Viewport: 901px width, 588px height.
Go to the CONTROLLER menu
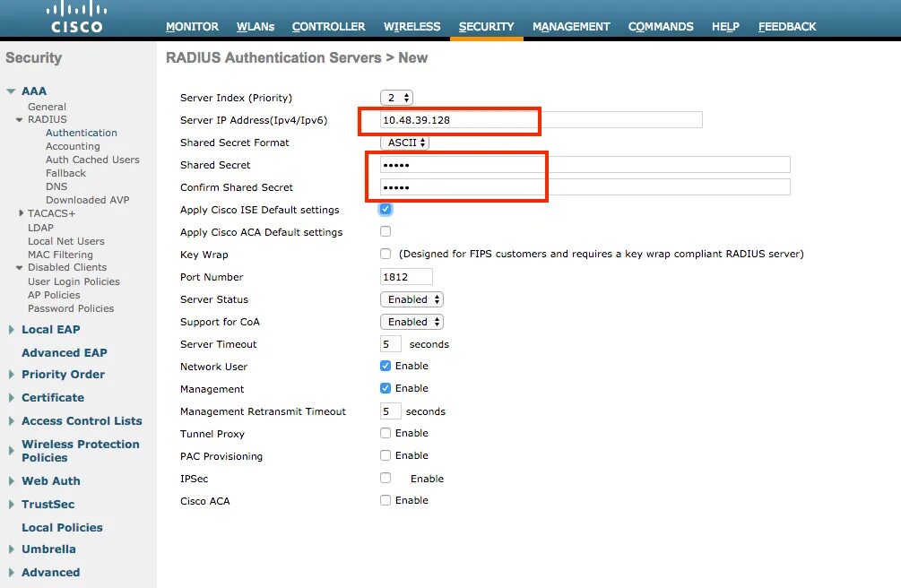(x=328, y=26)
